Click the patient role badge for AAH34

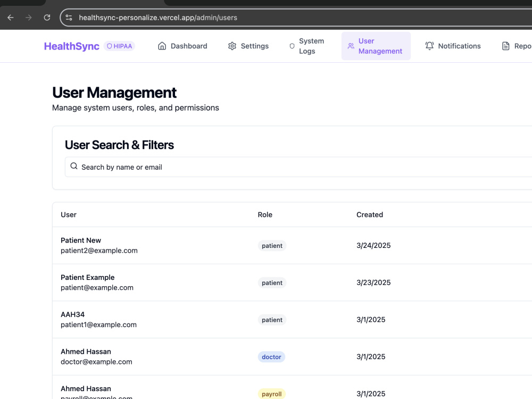pos(272,320)
